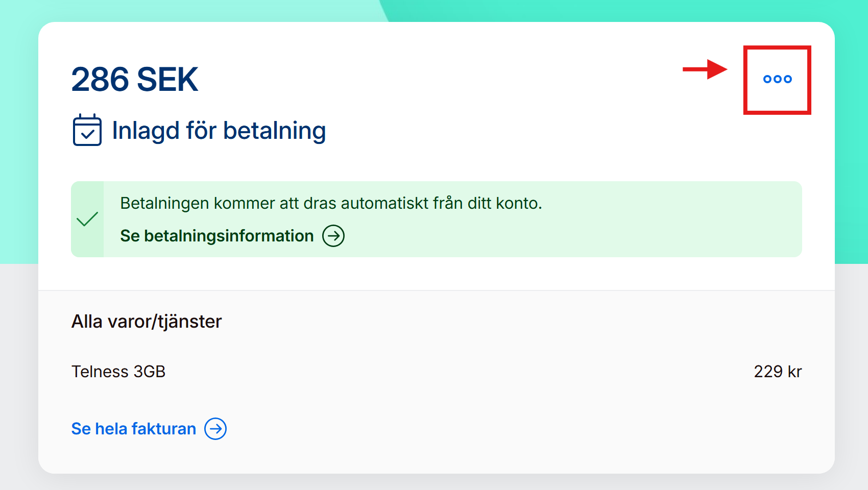This screenshot has width=868, height=490.
Task: Click the 286 SEK invoice amount
Action: tap(134, 80)
